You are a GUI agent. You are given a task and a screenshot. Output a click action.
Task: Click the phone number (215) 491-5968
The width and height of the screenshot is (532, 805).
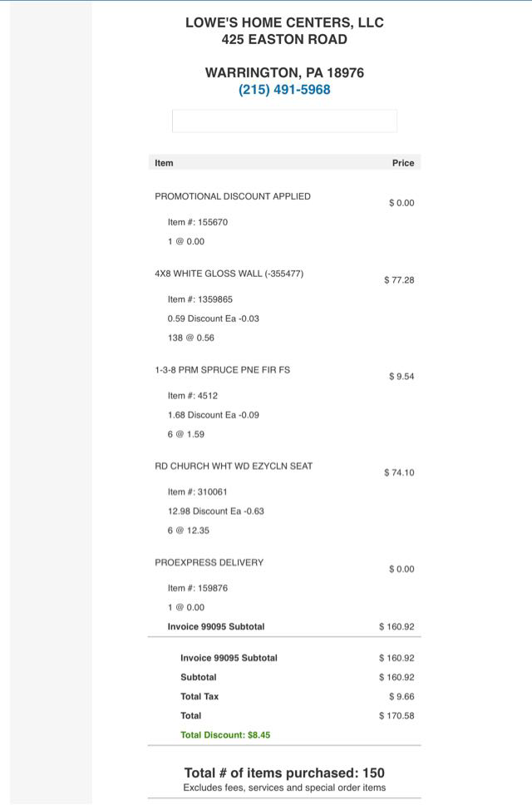point(284,90)
